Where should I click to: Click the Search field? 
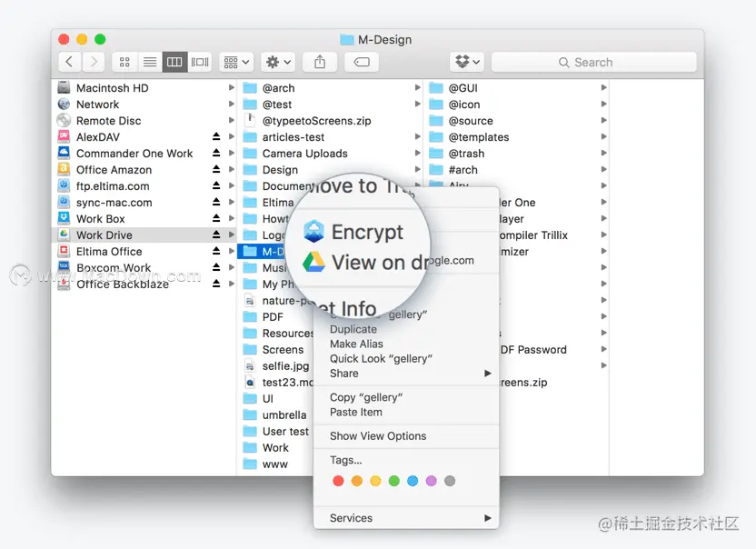point(594,62)
